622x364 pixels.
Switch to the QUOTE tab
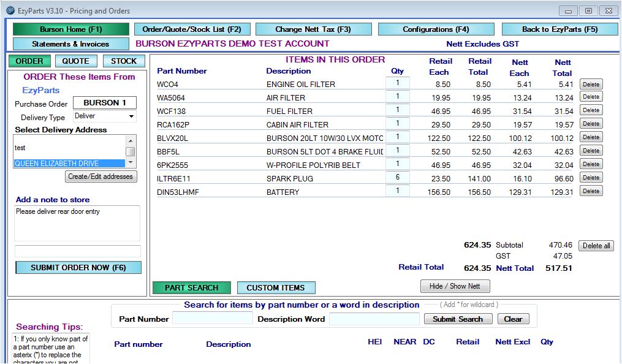[75, 61]
